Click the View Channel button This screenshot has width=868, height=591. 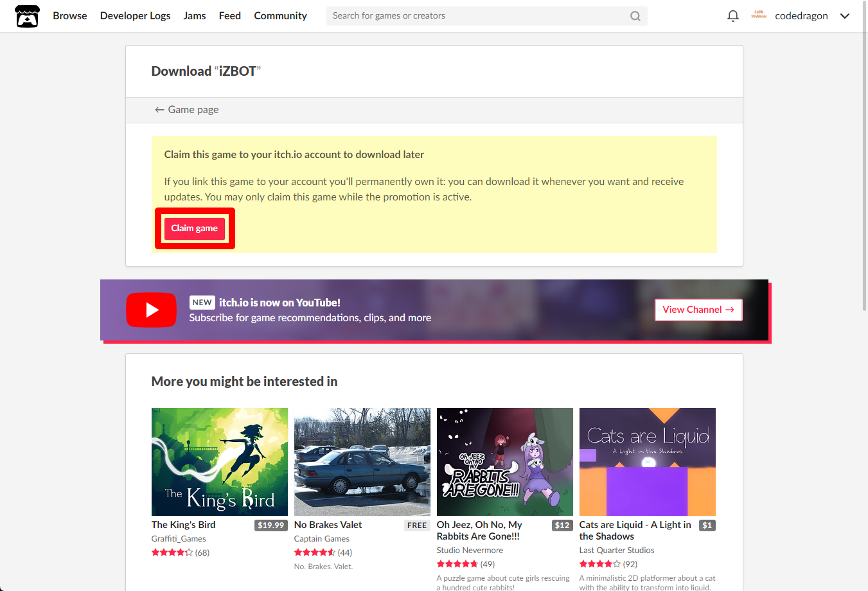pos(698,310)
